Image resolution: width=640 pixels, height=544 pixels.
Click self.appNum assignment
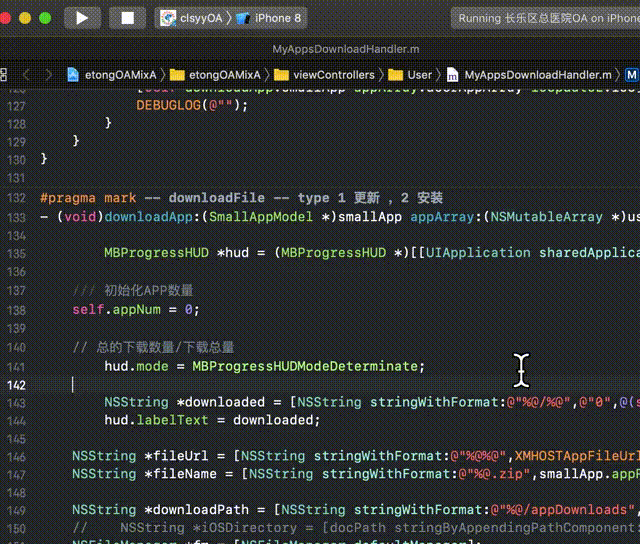point(136,309)
